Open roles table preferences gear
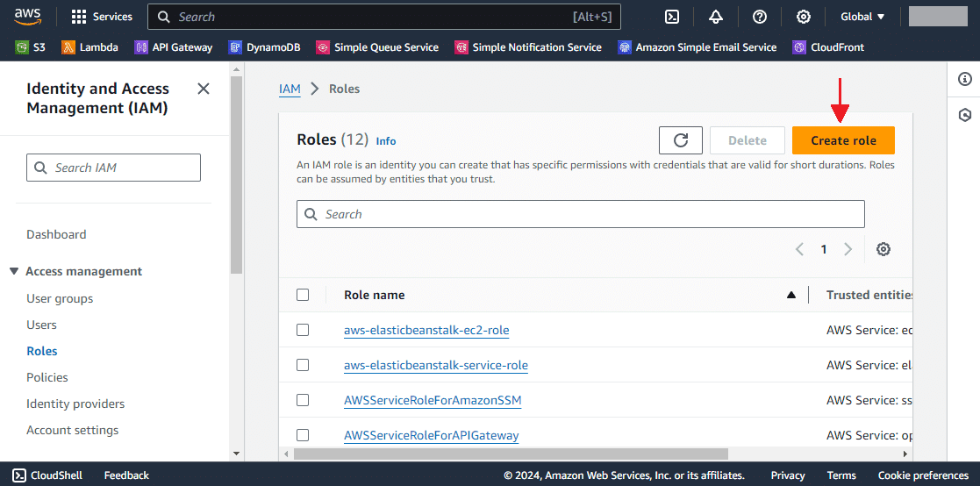This screenshot has width=980, height=486. tap(883, 249)
